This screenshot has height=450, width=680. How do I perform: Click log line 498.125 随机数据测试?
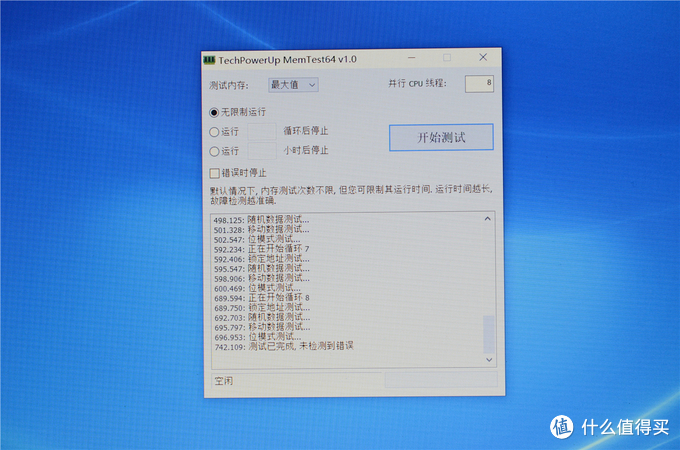pos(261,220)
